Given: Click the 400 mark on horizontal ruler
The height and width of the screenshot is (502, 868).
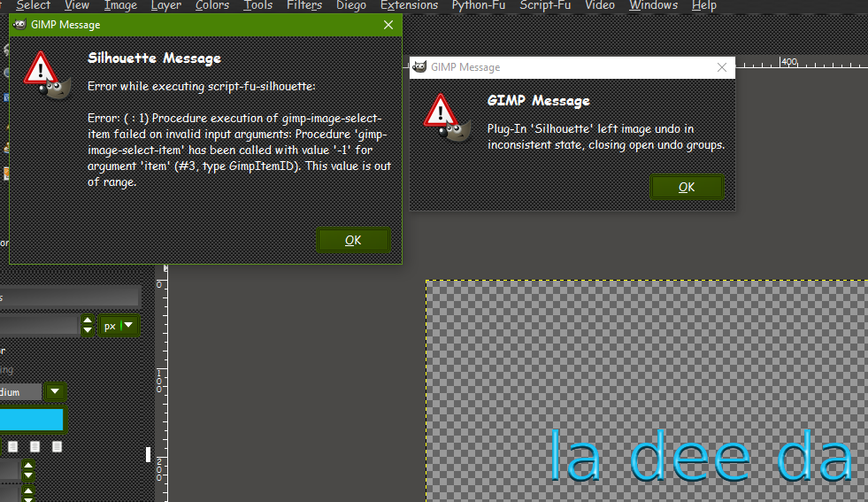Looking at the screenshot, I should tap(789, 61).
